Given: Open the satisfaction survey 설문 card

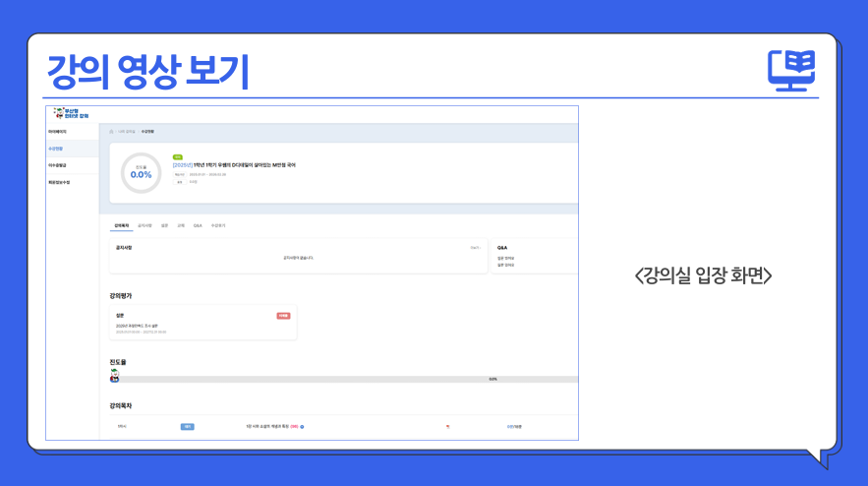Looking at the screenshot, I should pos(203,323).
